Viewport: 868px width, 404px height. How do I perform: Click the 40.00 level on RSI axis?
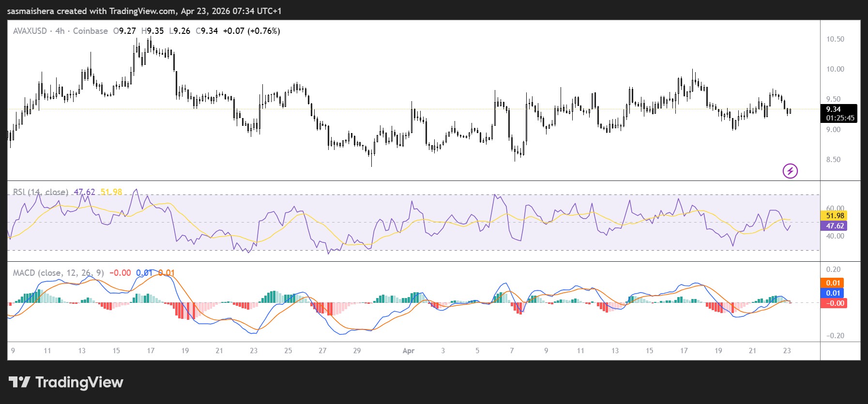click(835, 236)
